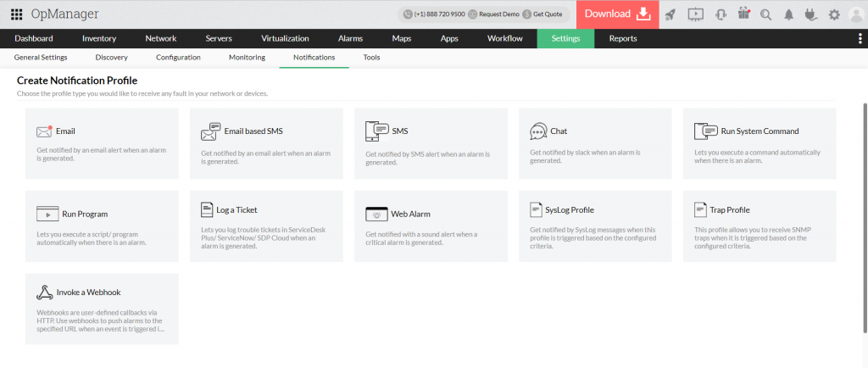Switch to the Alarms menu
868x368 pixels.
[350, 38]
